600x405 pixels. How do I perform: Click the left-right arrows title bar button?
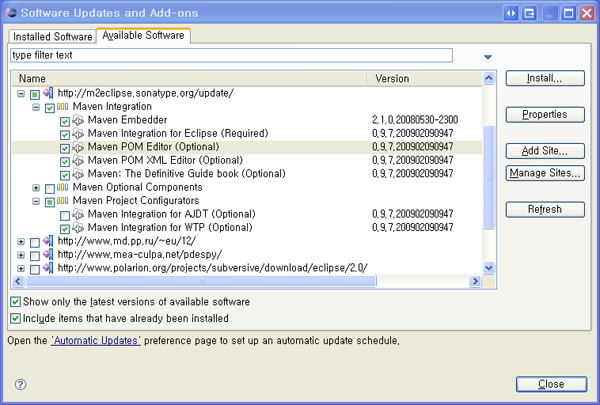(511, 13)
